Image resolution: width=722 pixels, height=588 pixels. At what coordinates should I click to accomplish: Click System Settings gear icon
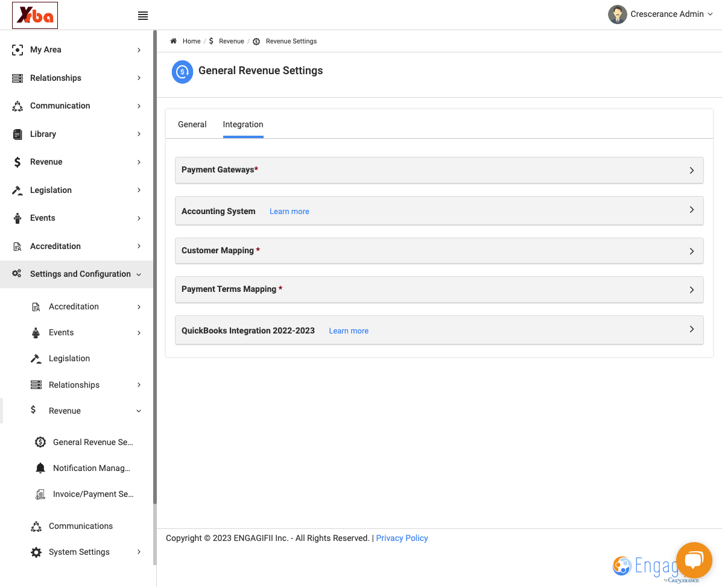36,552
